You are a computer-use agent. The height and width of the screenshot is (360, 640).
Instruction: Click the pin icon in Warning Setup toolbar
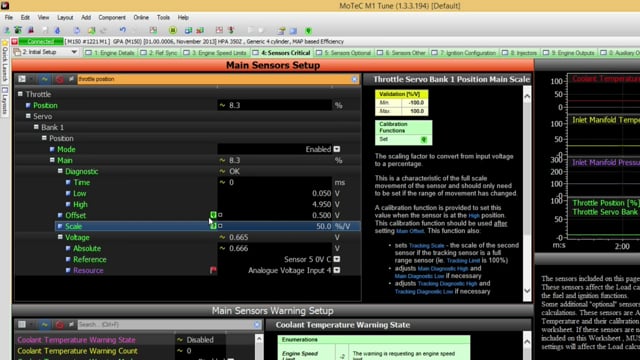[x=71, y=324]
